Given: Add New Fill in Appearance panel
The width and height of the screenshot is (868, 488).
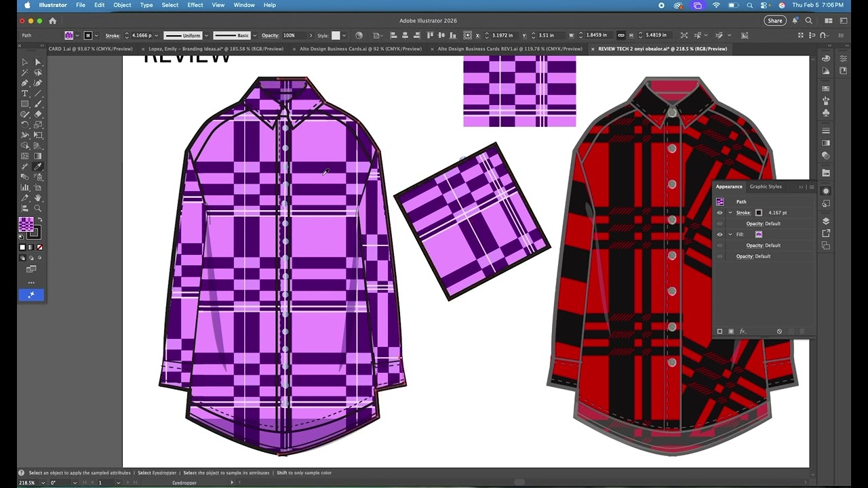Looking at the screenshot, I should click(731, 331).
